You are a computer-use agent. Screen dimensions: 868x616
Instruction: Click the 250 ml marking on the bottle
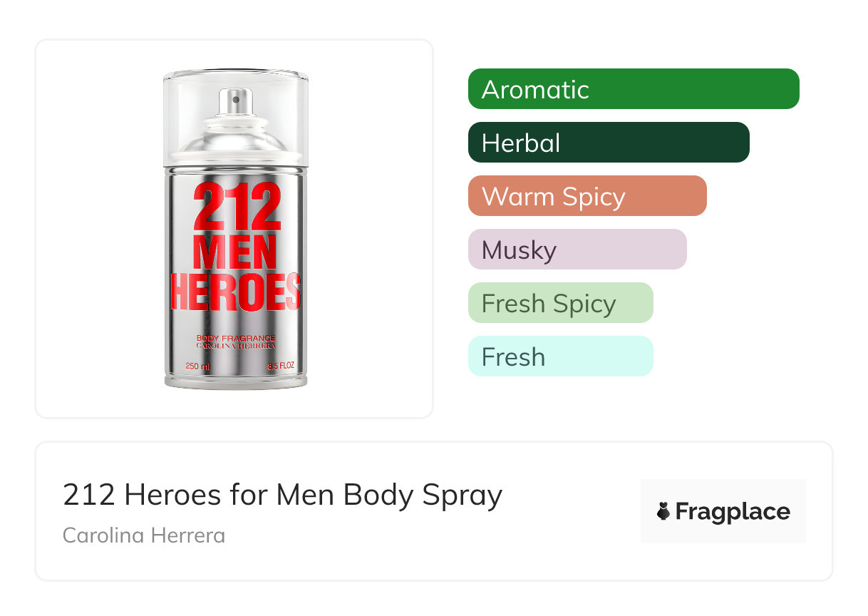click(x=197, y=366)
